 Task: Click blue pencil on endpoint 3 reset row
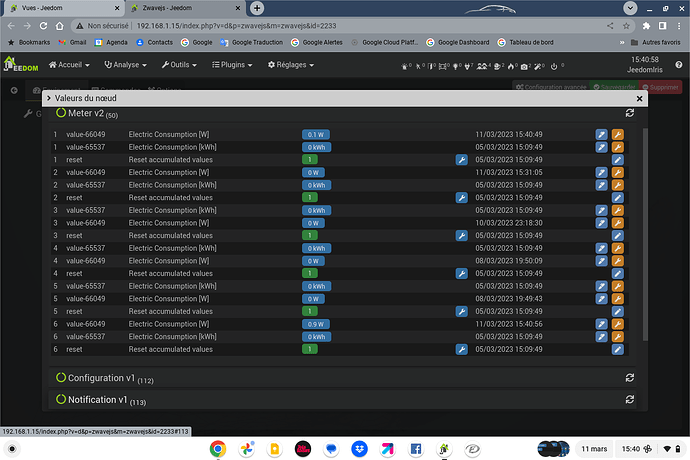tap(618, 236)
